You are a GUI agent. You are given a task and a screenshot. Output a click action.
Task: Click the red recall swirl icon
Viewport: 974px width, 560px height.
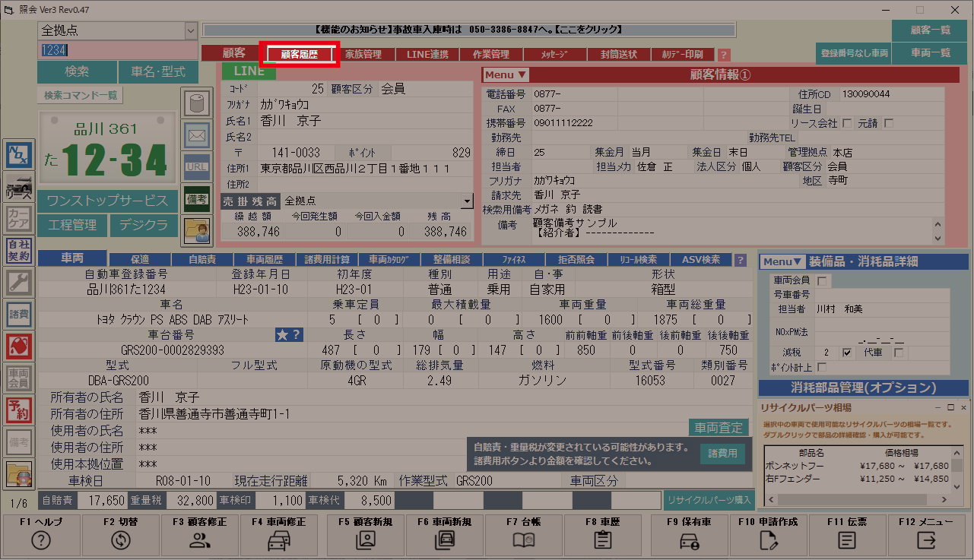19,346
